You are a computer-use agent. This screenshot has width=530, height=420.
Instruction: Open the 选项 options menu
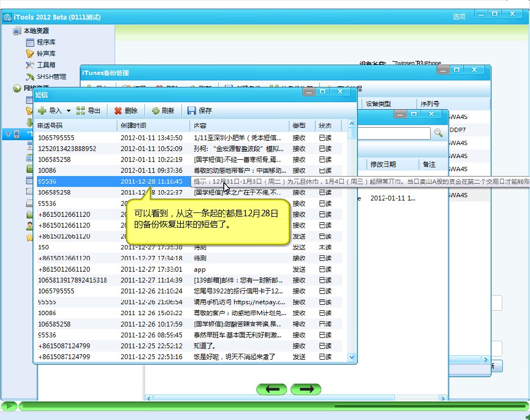[459, 16]
